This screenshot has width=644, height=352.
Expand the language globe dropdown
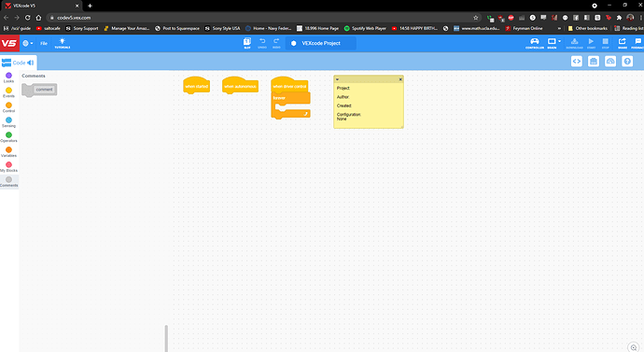pos(27,43)
